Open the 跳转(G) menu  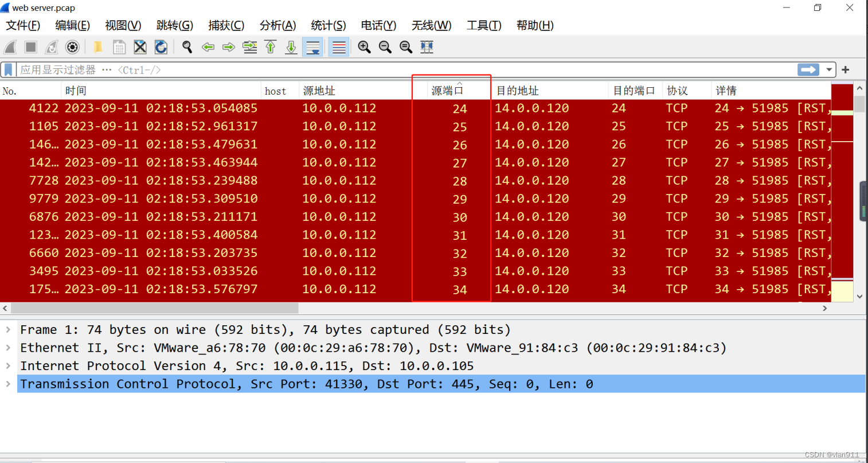174,25
